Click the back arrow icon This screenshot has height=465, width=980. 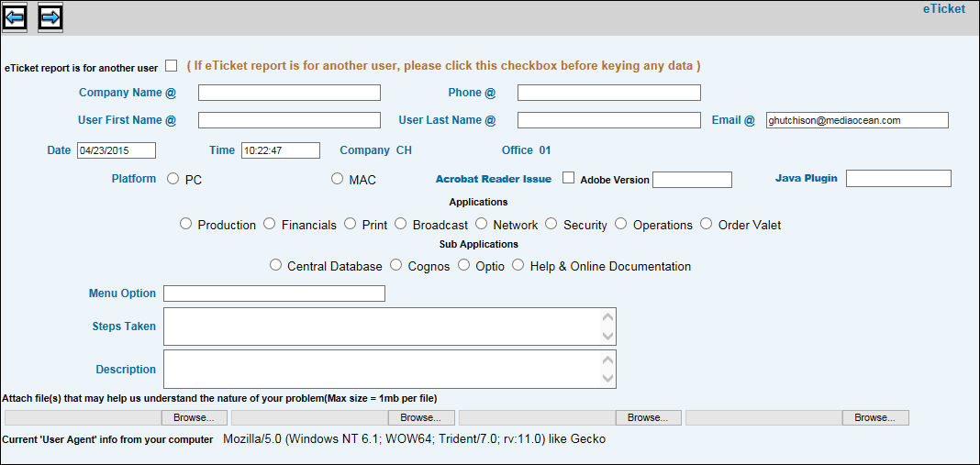point(15,17)
